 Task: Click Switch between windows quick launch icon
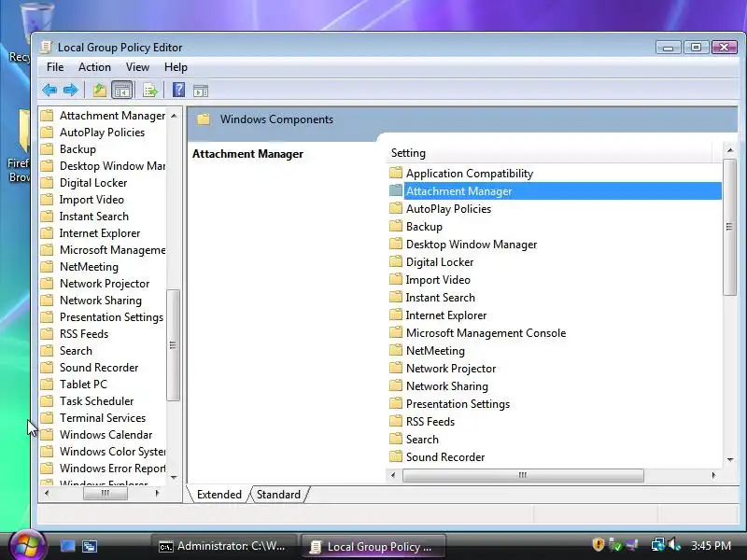click(x=90, y=546)
